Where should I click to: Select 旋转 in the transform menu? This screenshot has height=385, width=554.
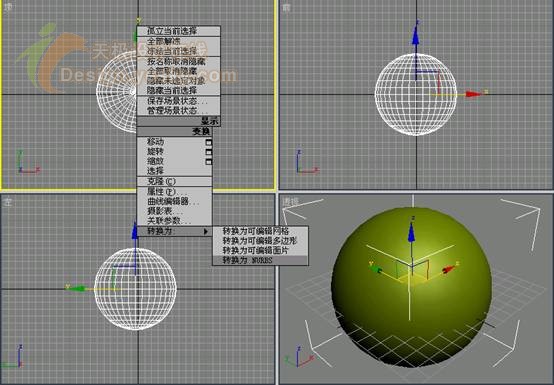click(175, 152)
